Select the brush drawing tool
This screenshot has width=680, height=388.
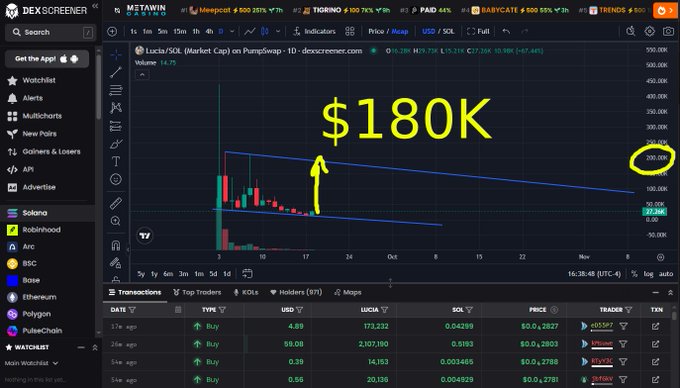coord(116,144)
